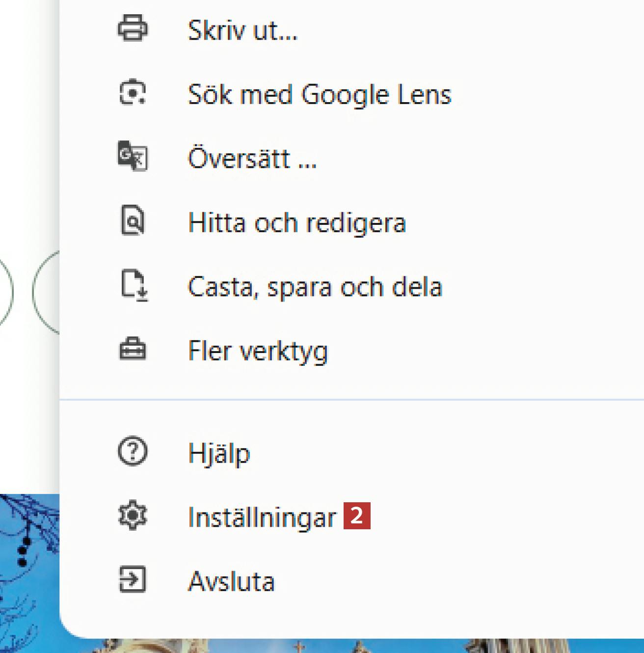Click the gear icon beside Inställningar
Viewport: 644px width, 653px height.
[x=133, y=516]
